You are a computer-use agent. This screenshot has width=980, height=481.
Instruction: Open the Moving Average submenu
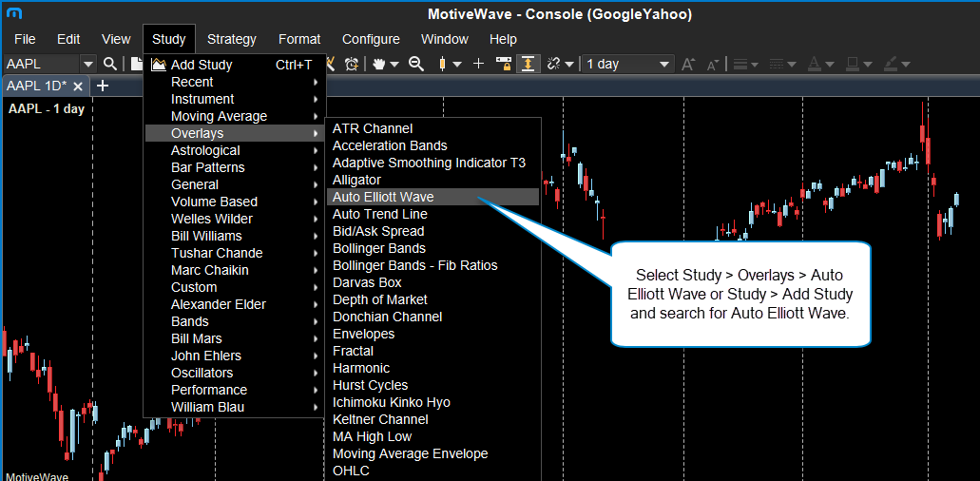tap(219, 116)
